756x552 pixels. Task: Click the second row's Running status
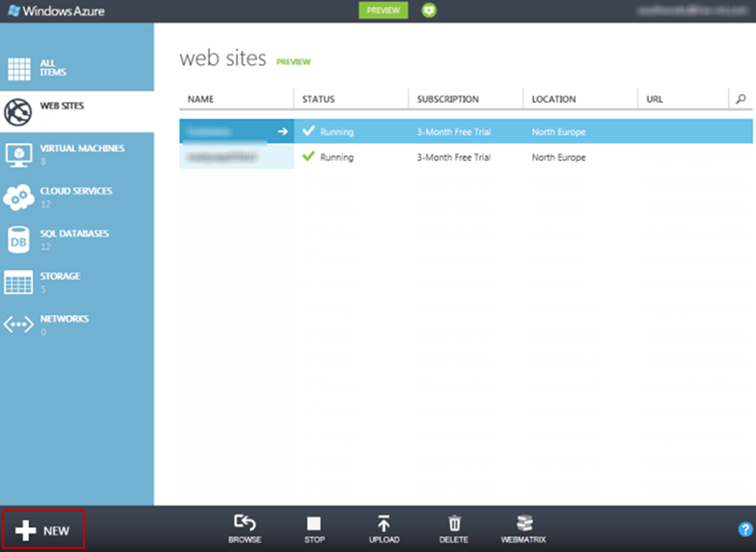coord(336,157)
